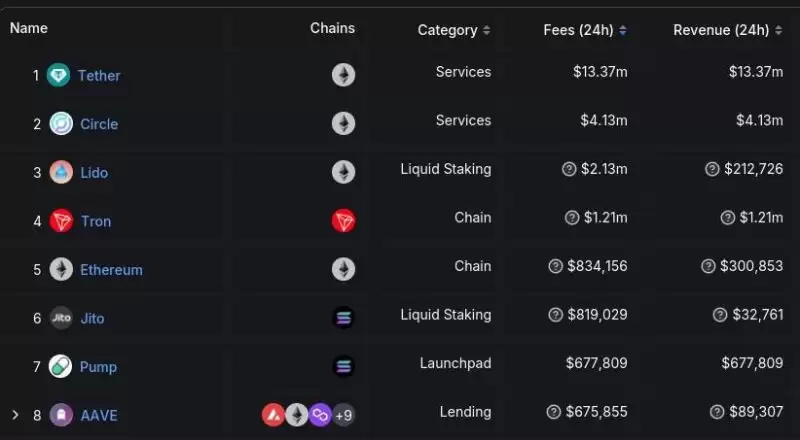Open the Ethereum protocol link
Screen dimensions: 800x440
[111, 270]
